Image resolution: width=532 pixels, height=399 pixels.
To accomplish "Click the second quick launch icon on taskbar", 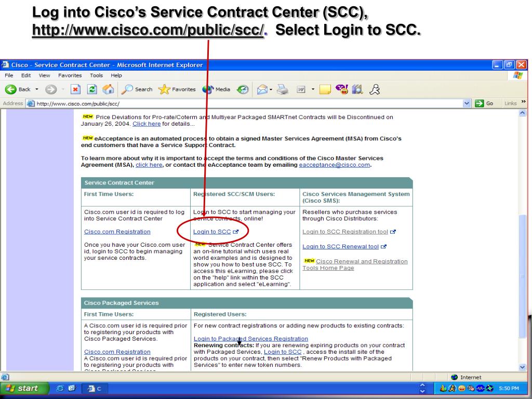I will click(x=72, y=388).
